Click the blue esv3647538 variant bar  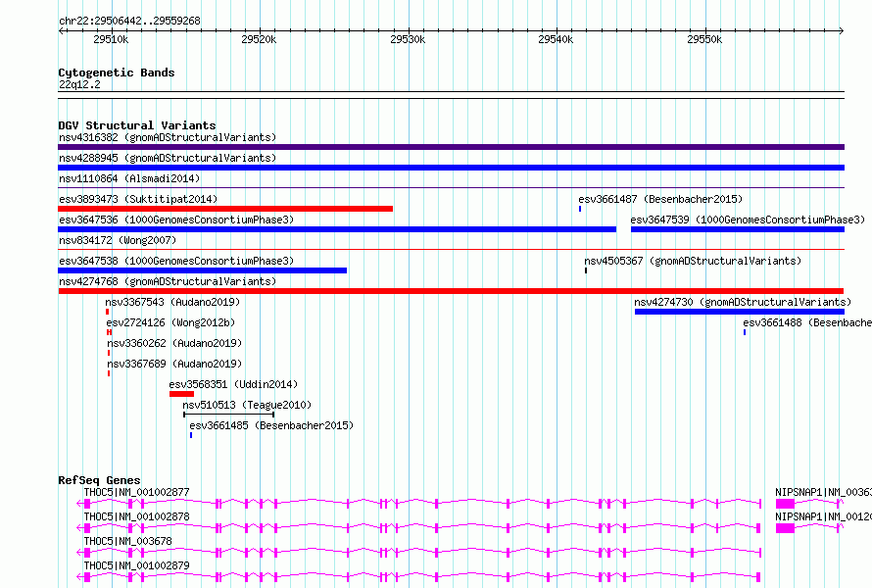tap(203, 270)
